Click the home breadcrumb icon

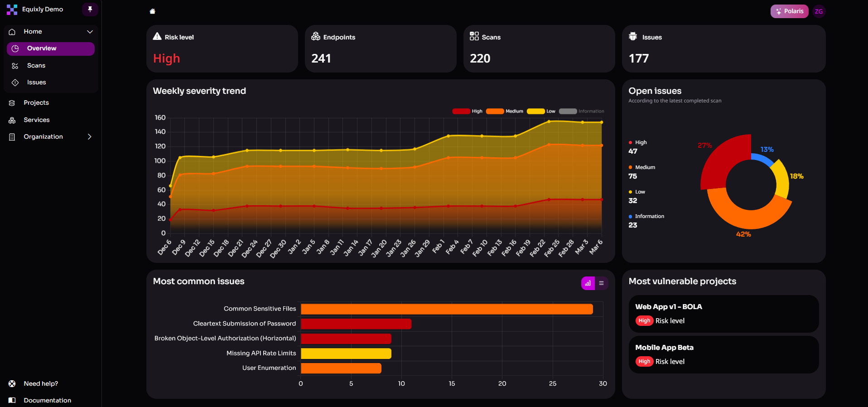pos(153,11)
